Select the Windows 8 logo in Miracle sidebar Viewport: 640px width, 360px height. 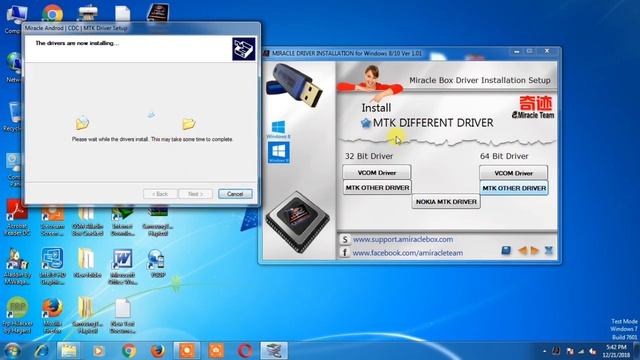[x=278, y=129]
